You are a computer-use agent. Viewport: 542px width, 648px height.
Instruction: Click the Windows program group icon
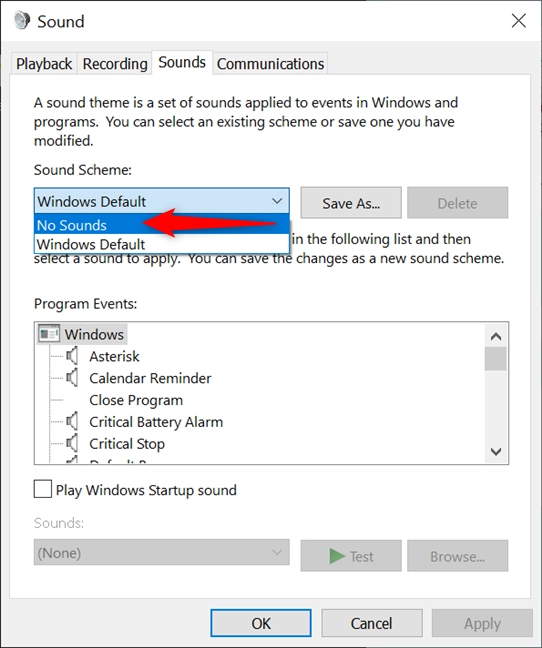pyautogui.click(x=49, y=334)
